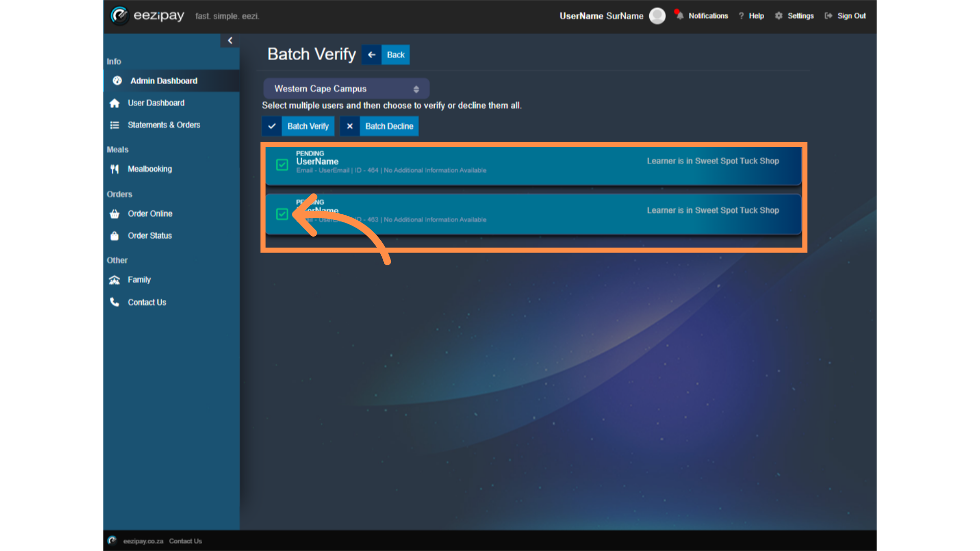980x551 pixels.
Task: Click the Admin Dashboard gauge icon
Action: [117, 81]
